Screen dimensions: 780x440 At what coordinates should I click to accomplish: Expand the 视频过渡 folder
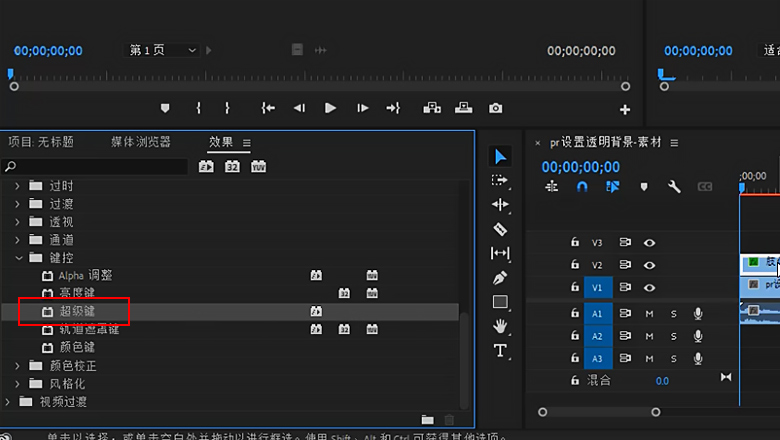[x=7, y=402]
